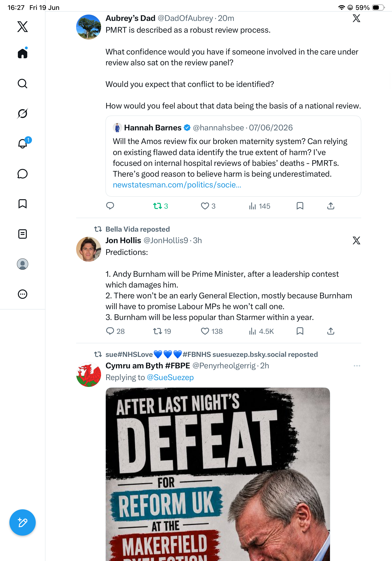View analytics for 4.5K views post
The height and width of the screenshot is (561, 392).
261,331
